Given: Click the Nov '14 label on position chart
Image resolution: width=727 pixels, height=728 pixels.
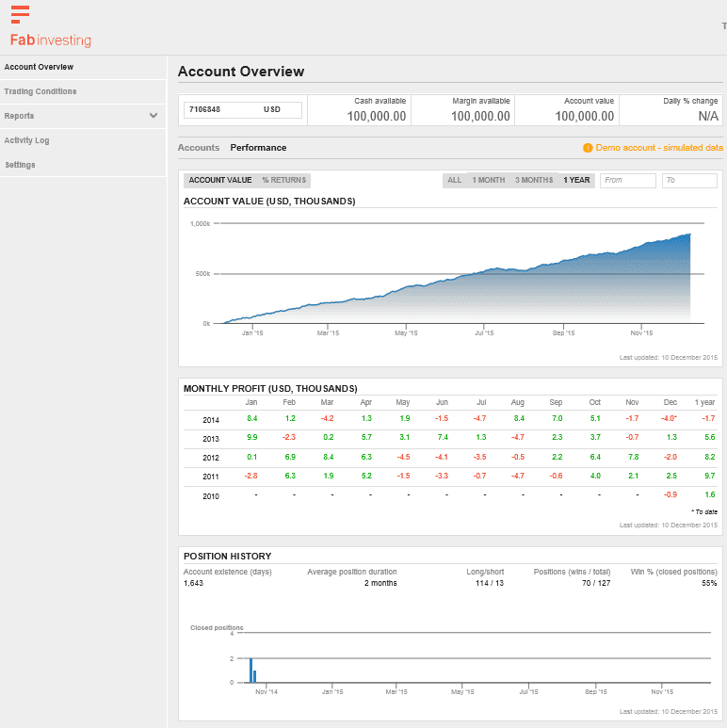Looking at the screenshot, I should tap(267, 692).
